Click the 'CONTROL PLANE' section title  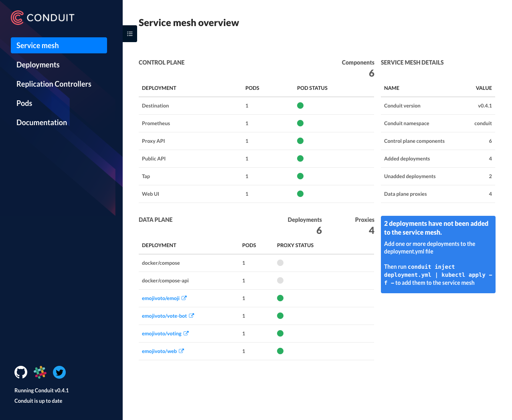pos(162,62)
